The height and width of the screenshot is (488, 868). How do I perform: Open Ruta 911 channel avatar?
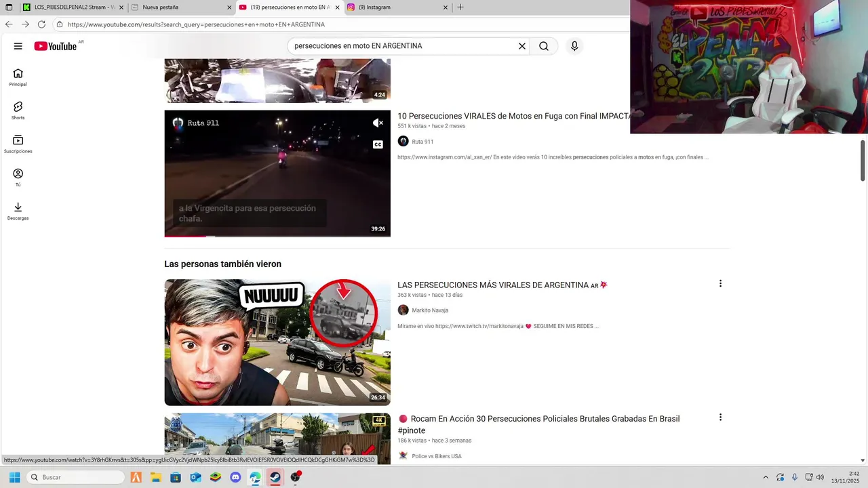coord(403,141)
